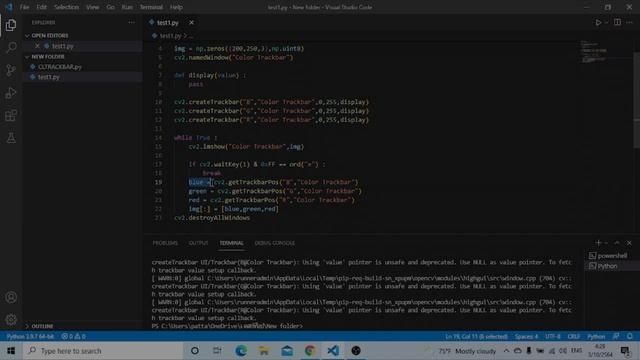Create a new terminal with plus icon
640x360 pixels.
coord(598,243)
